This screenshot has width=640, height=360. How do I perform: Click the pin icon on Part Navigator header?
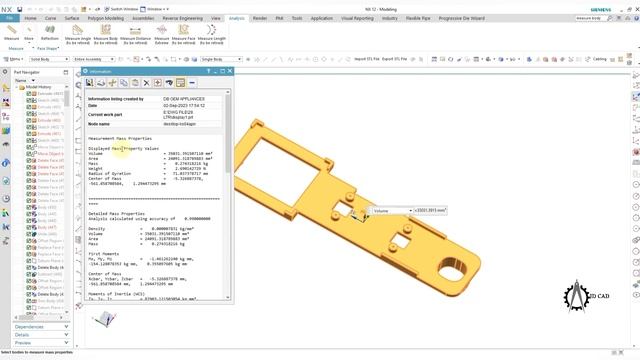[x=66, y=72]
